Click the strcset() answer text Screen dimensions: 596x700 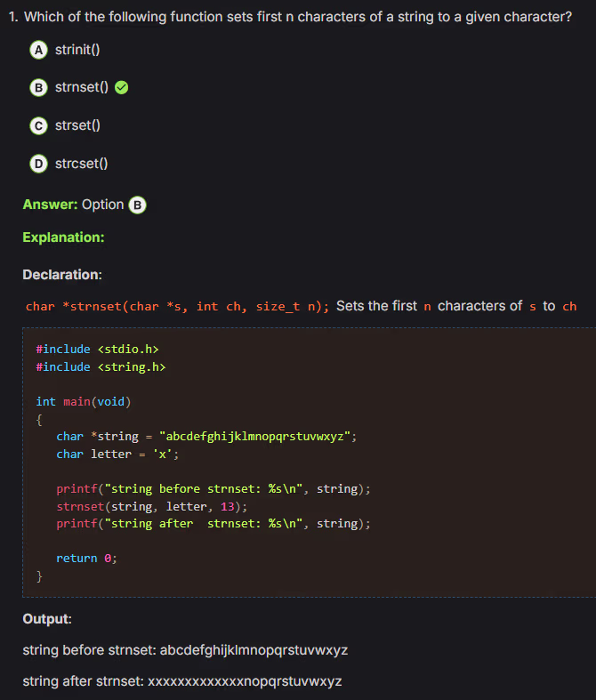(81, 164)
